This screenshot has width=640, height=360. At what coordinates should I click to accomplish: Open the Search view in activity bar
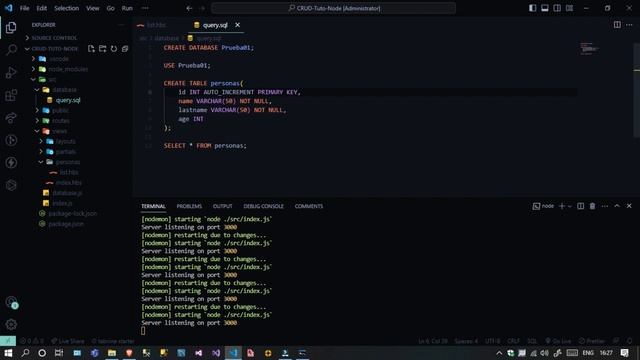(x=11, y=50)
